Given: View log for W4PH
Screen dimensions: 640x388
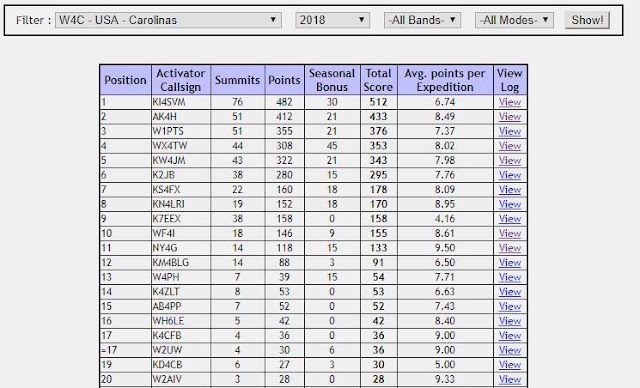Looking at the screenshot, I should (510, 277).
